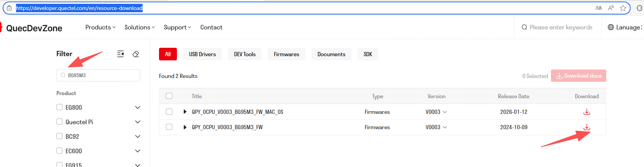Click the translate page icon
Image resolution: width=644 pixels, height=167 pixels.
pyautogui.click(x=599, y=8)
